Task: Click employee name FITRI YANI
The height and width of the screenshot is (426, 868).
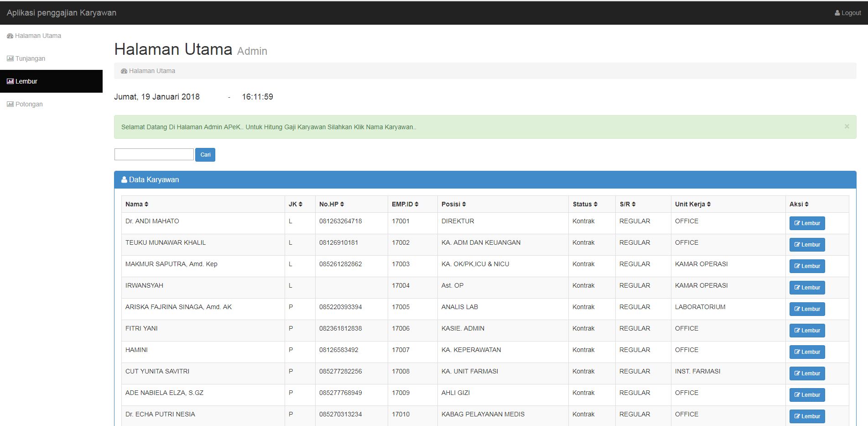Action: 141,328
